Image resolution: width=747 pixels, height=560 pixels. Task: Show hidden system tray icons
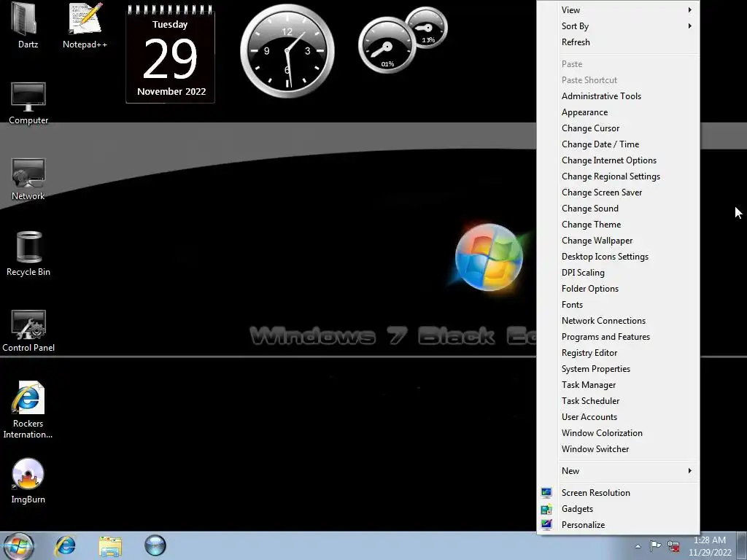638,546
